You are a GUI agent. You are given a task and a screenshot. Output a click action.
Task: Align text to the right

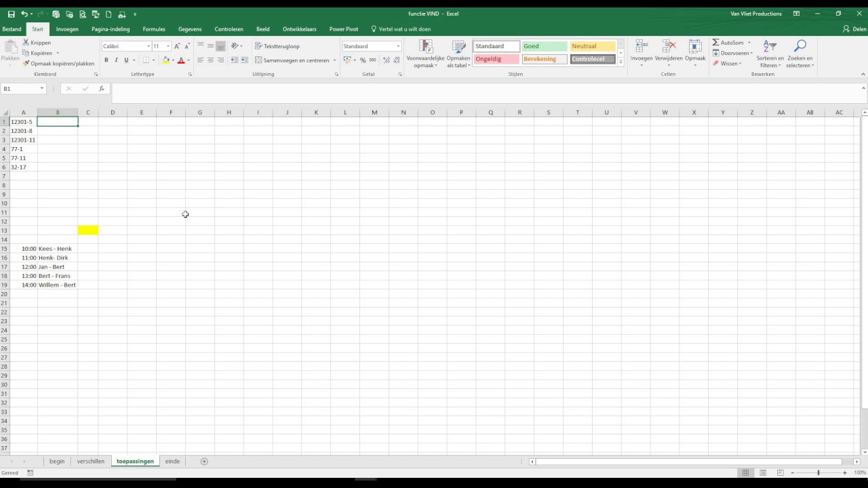[220, 60]
